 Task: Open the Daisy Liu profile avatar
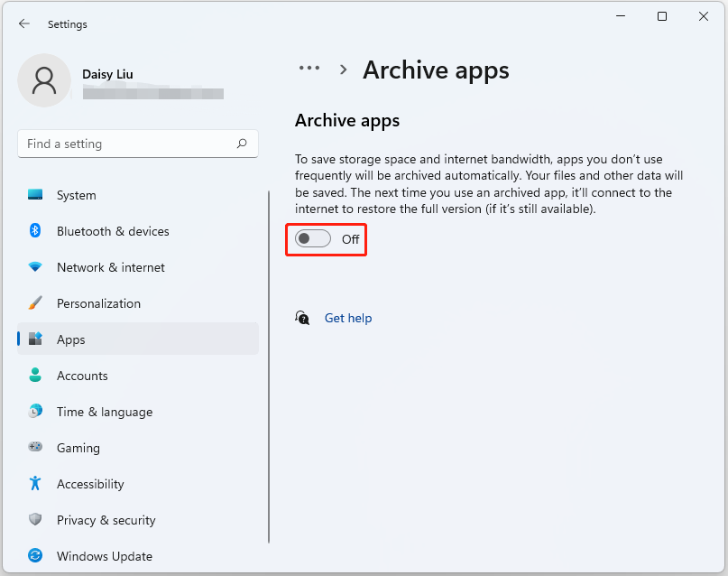43,80
